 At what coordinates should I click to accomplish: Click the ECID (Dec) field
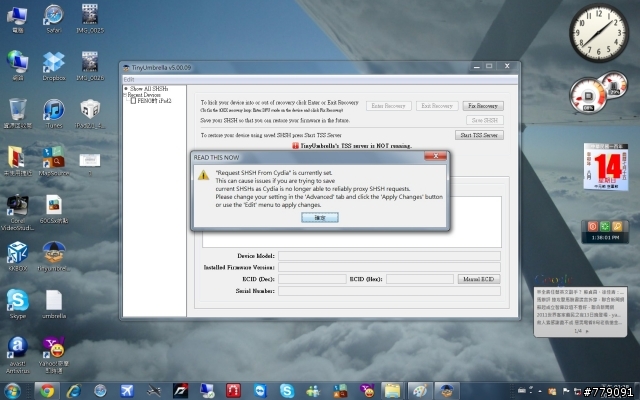coord(312,279)
